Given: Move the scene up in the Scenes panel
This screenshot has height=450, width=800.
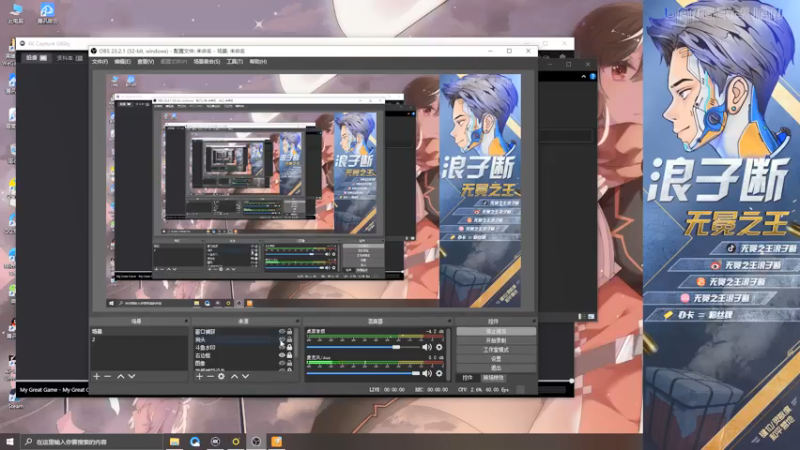Looking at the screenshot, I should tap(120, 377).
